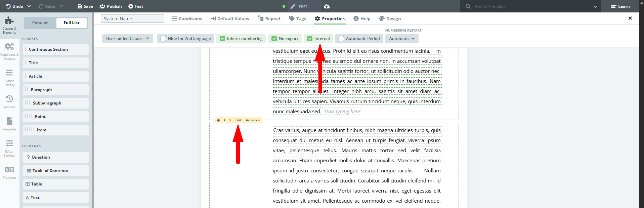
Task: Insert a Table of Contents element
Action: point(56,171)
